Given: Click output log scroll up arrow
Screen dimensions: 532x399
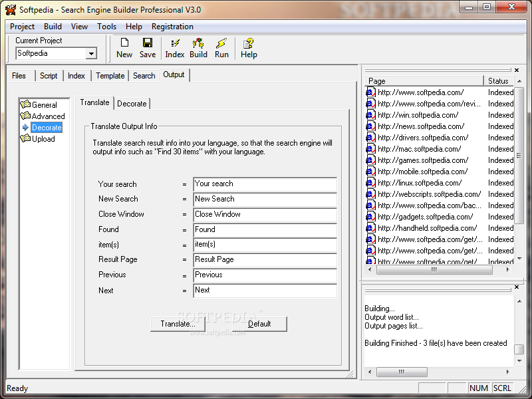Looking at the screenshot, I should click(x=519, y=301).
